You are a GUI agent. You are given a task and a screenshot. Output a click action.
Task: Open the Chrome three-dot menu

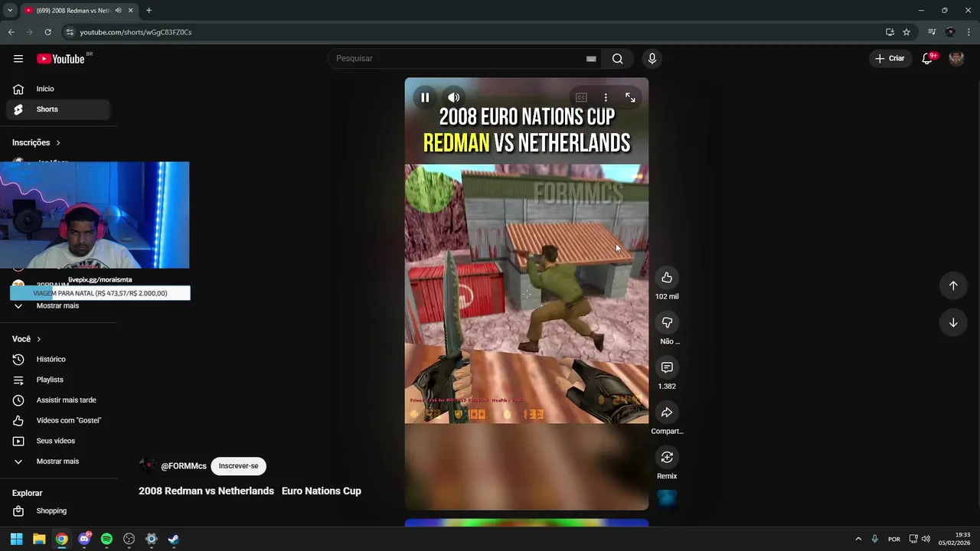click(x=969, y=32)
